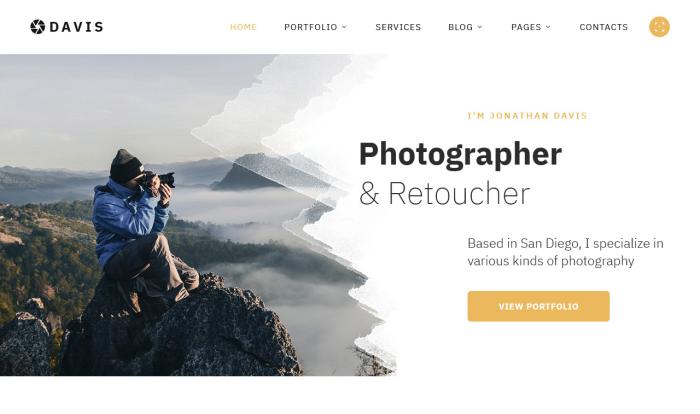Viewport: 700px width, 414px height.
Task: Open the Blog menu item
Action: [x=460, y=27]
